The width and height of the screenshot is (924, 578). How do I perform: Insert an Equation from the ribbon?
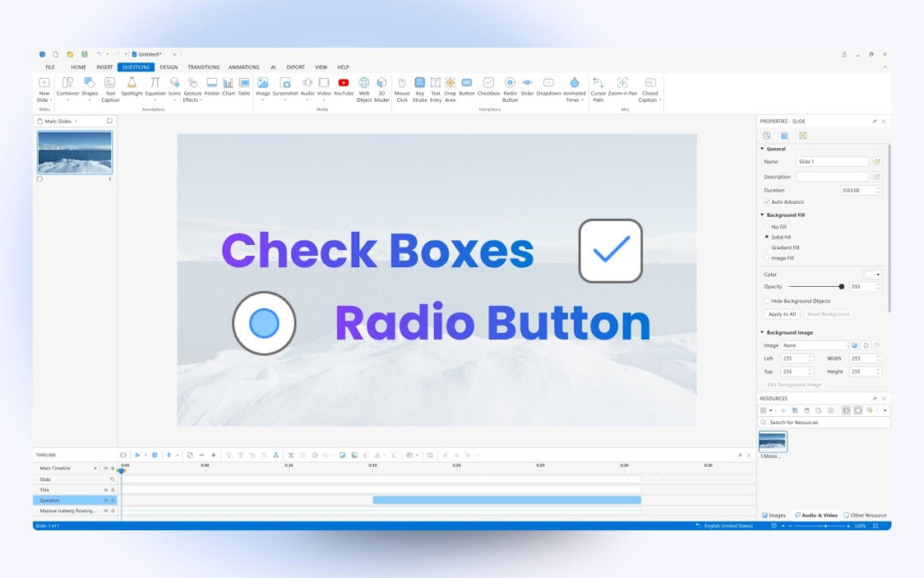[x=155, y=86]
